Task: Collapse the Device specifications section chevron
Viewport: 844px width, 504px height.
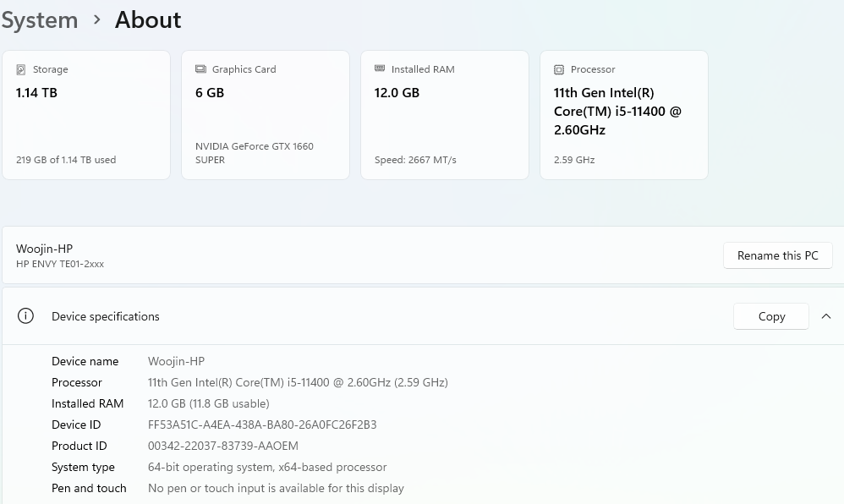Action: click(826, 316)
